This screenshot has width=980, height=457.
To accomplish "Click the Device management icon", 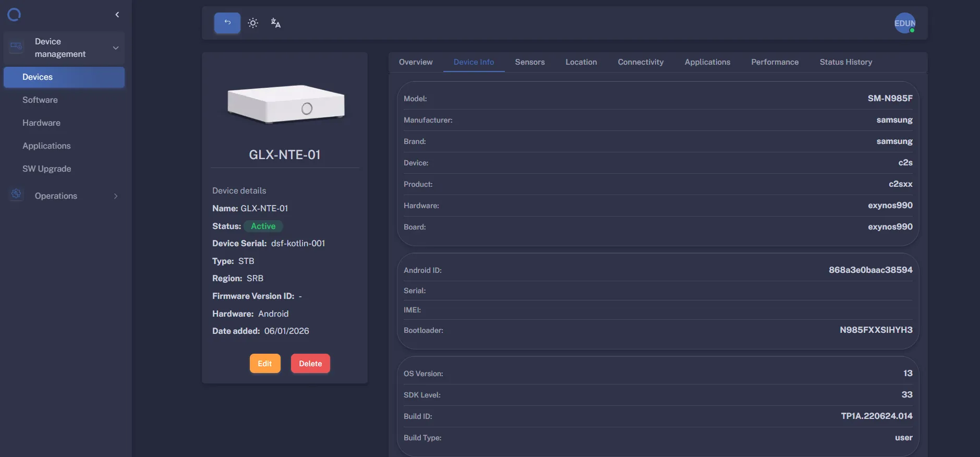I will pyautogui.click(x=16, y=47).
